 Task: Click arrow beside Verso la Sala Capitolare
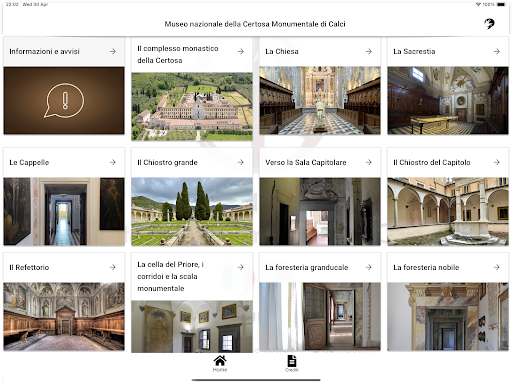[369, 162]
